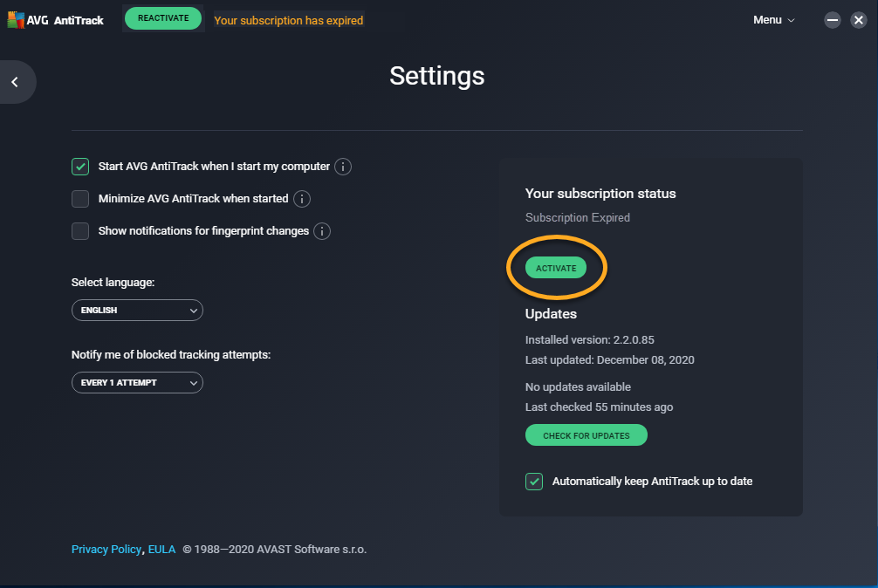Click 'Last updated: December 08, 2020' text
This screenshot has width=878, height=588.
coord(610,359)
